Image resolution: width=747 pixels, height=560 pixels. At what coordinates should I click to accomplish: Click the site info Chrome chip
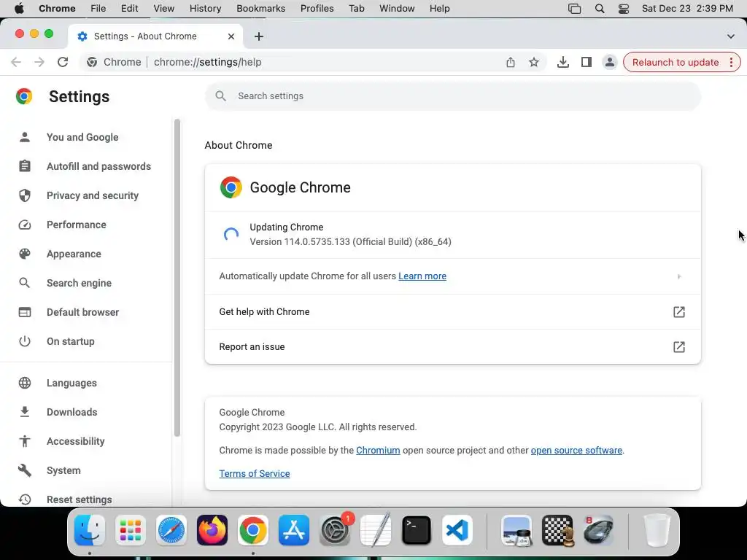click(x=115, y=62)
